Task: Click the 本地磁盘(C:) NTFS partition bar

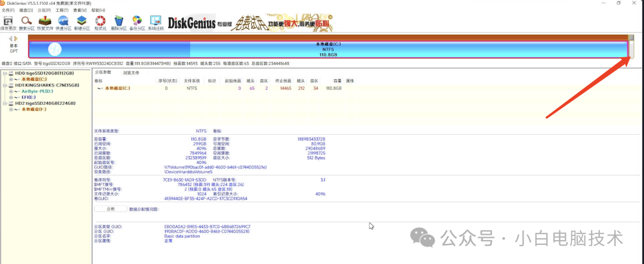Action: (328, 49)
